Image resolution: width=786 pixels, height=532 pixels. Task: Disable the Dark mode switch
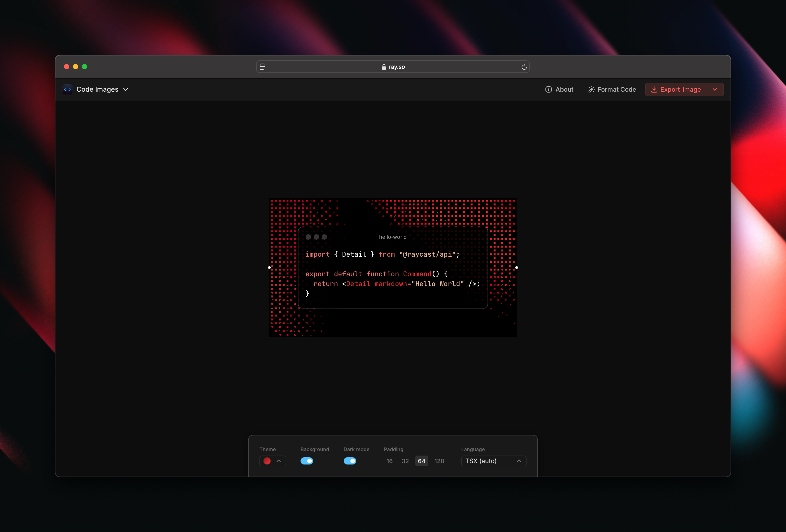[350, 461]
